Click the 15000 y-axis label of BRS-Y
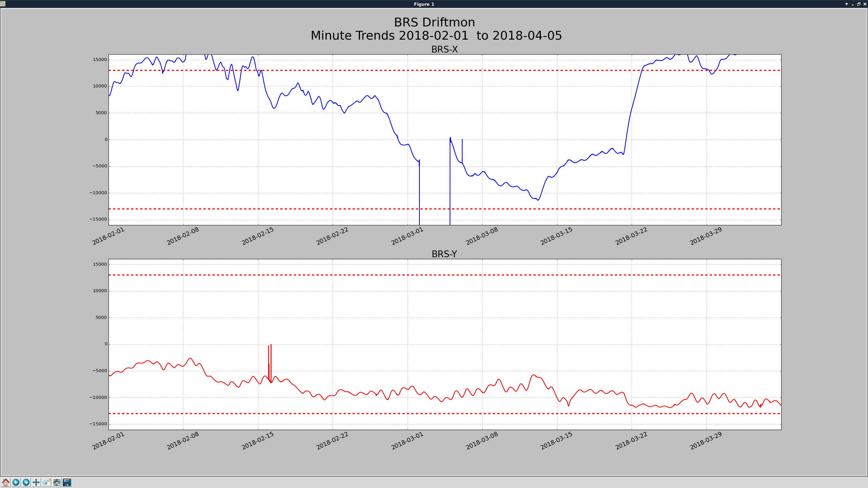868x488 pixels. [x=100, y=264]
